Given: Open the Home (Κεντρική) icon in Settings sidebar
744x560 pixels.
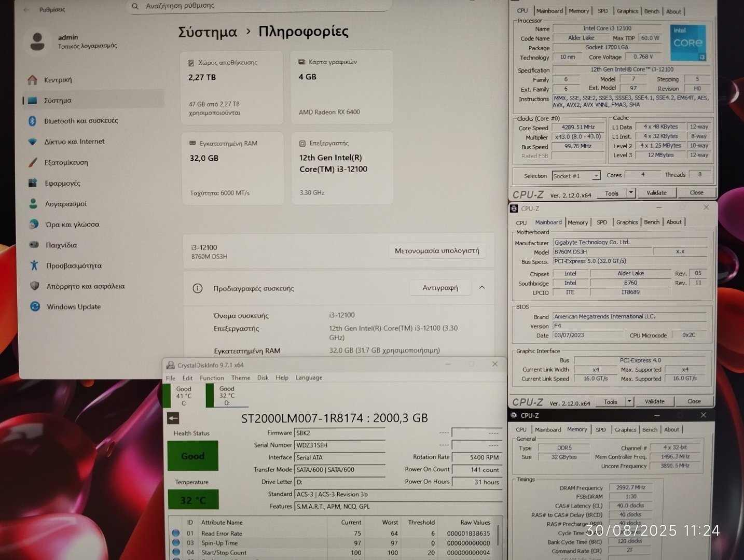Looking at the screenshot, I should point(33,80).
